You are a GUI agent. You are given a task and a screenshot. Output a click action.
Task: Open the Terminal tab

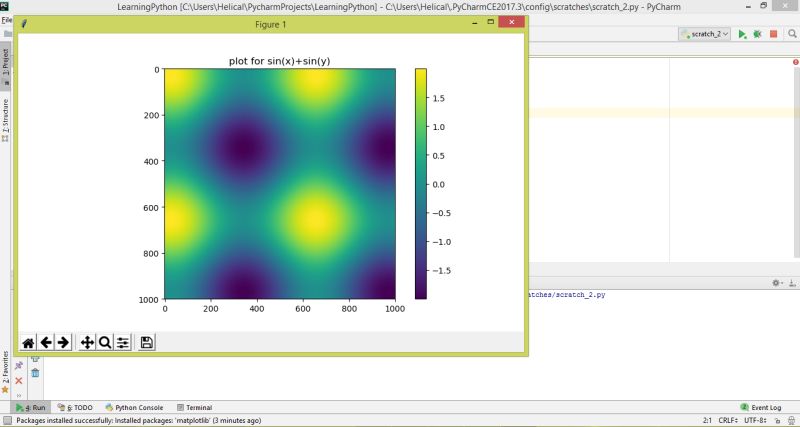(194, 408)
